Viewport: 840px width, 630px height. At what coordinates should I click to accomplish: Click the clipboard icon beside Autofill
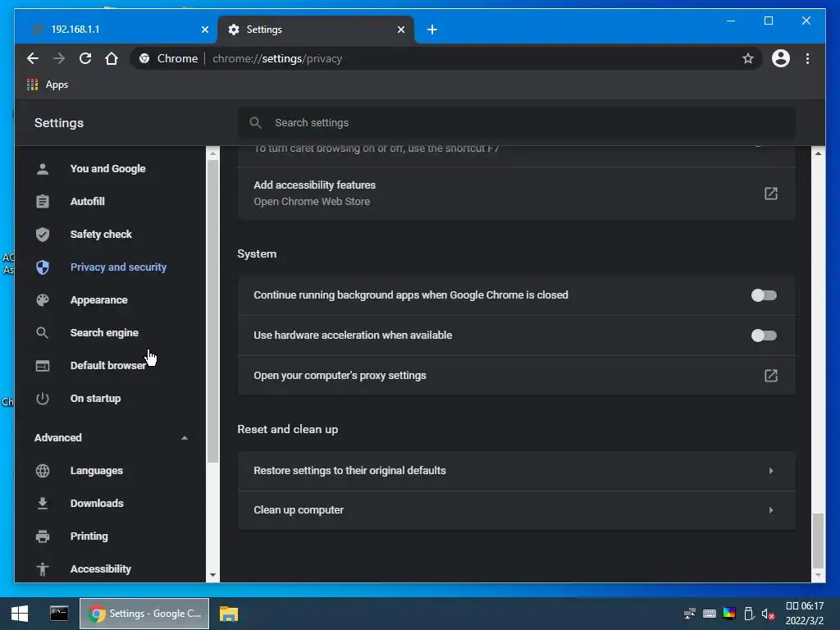pyautogui.click(x=43, y=202)
